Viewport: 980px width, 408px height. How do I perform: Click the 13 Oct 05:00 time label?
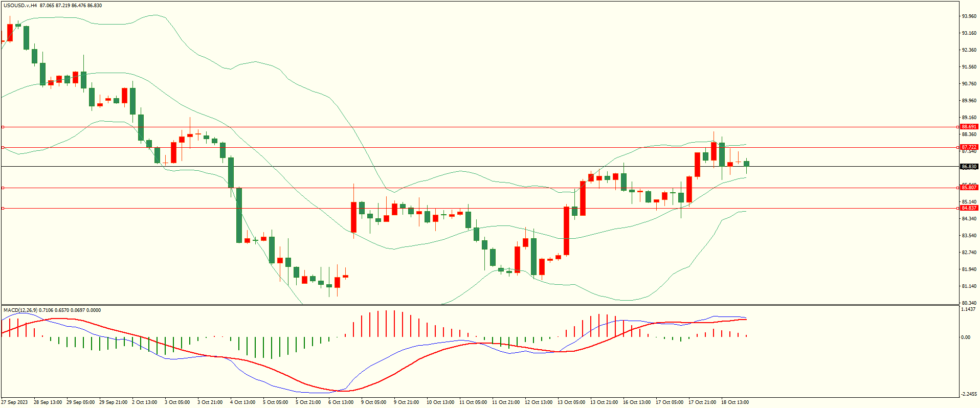pos(571,402)
